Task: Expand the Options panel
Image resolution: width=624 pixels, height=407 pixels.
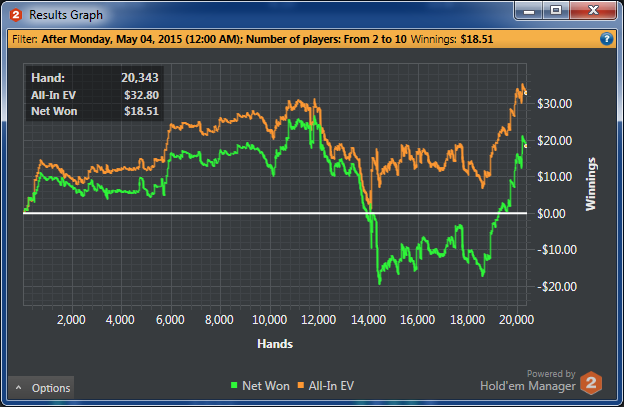Action: (x=41, y=388)
